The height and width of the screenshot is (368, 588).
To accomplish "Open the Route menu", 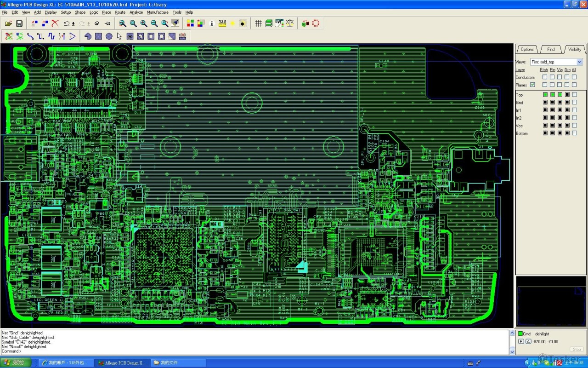I will [x=120, y=12].
